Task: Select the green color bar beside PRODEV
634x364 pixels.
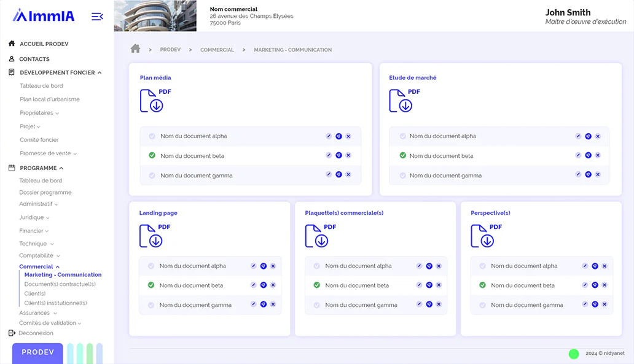Action: 90,354
